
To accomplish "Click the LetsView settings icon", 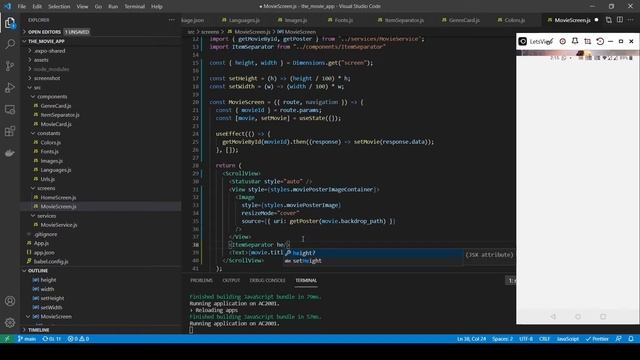I will click(x=562, y=41).
